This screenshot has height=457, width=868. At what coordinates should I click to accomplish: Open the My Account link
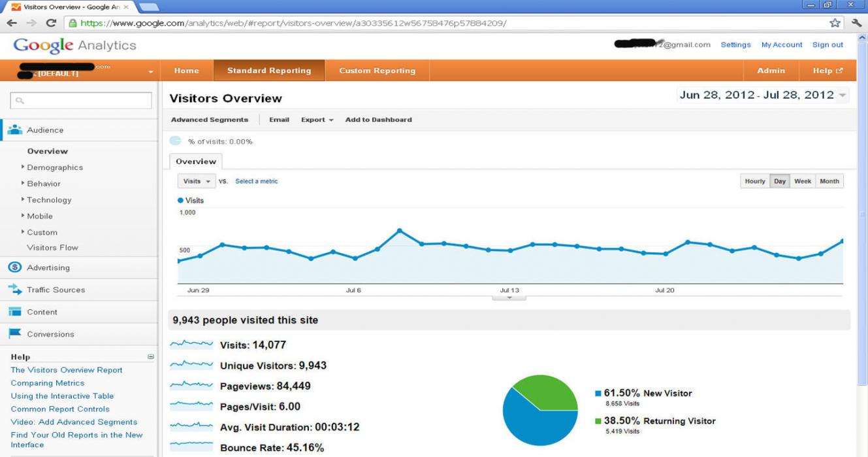pyautogui.click(x=782, y=45)
